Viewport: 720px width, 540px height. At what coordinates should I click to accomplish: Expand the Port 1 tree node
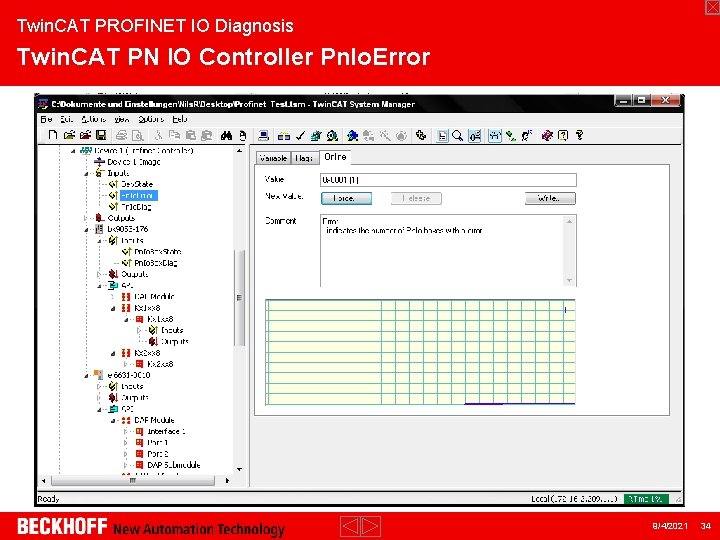[x=126, y=443]
